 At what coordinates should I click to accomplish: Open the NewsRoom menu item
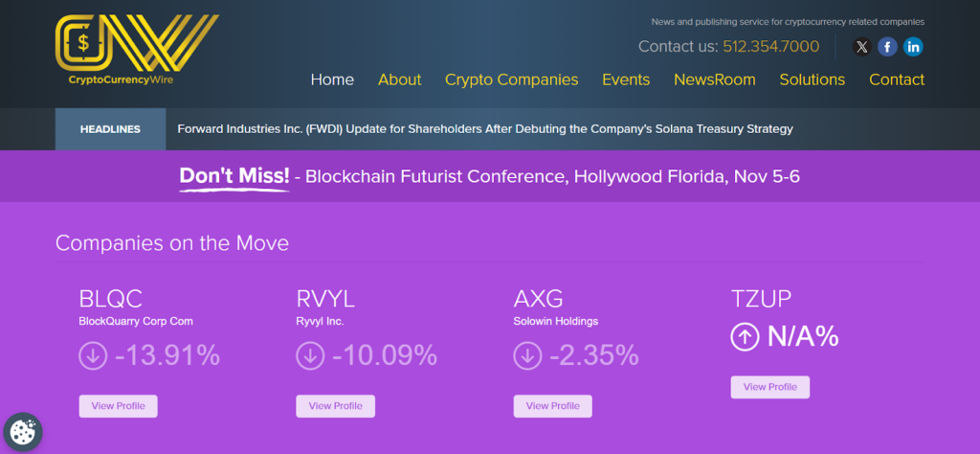(714, 79)
